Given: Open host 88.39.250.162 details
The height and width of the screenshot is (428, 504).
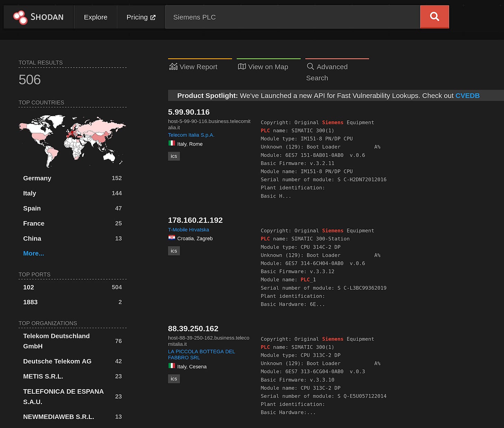Looking at the screenshot, I should tap(193, 329).
